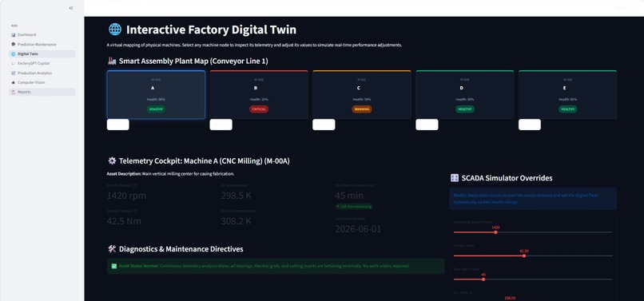Click the Reports icon in sidebar

point(13,92)
